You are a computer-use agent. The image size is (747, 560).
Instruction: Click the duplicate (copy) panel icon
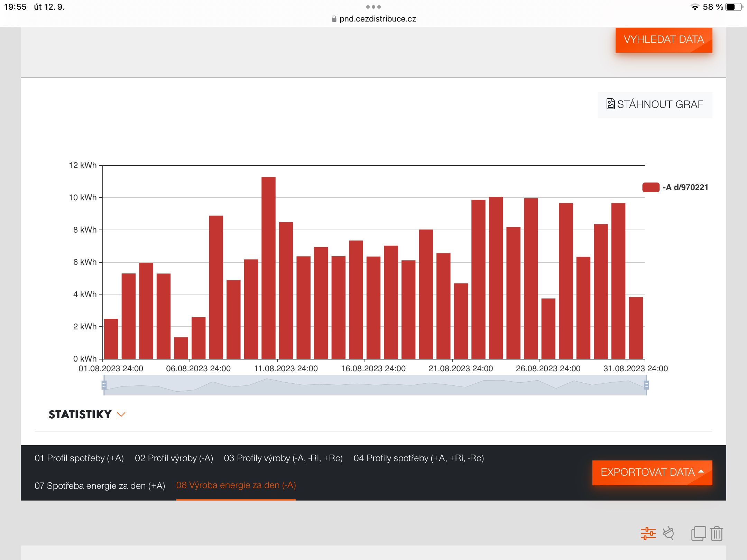698,533
